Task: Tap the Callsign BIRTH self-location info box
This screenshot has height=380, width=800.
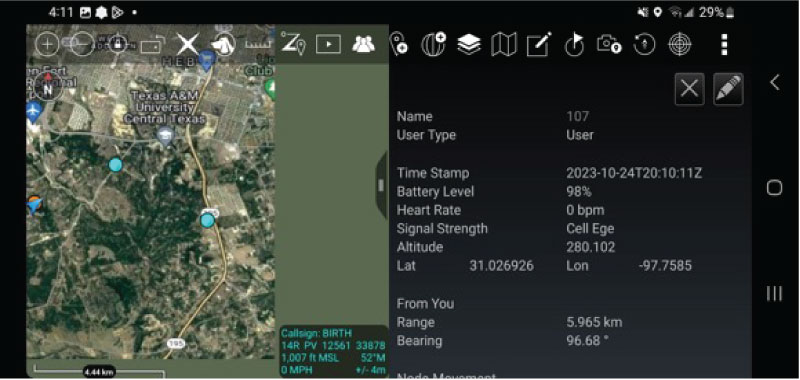Action: pos(334,352)
